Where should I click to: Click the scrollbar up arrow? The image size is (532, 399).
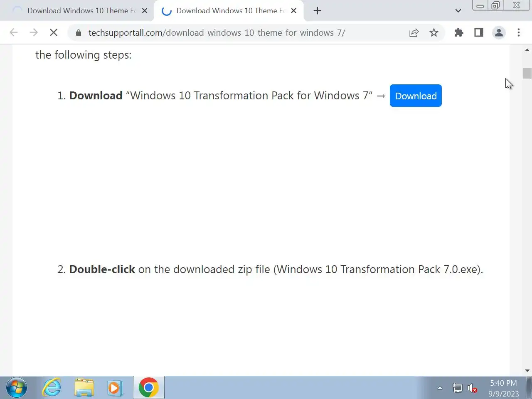527,50
